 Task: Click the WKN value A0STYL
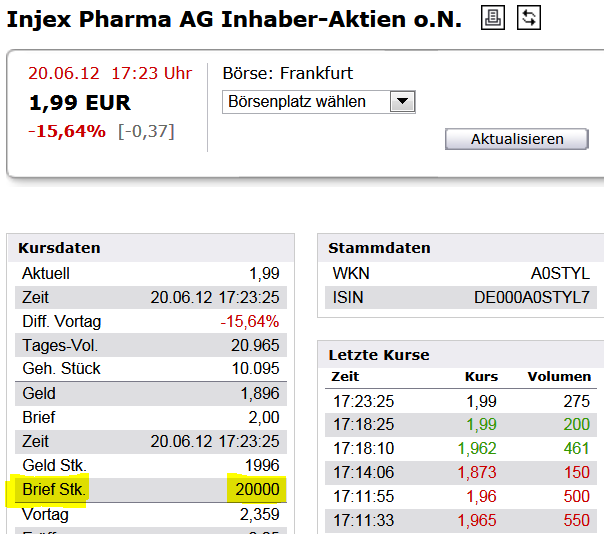point(560,273)
